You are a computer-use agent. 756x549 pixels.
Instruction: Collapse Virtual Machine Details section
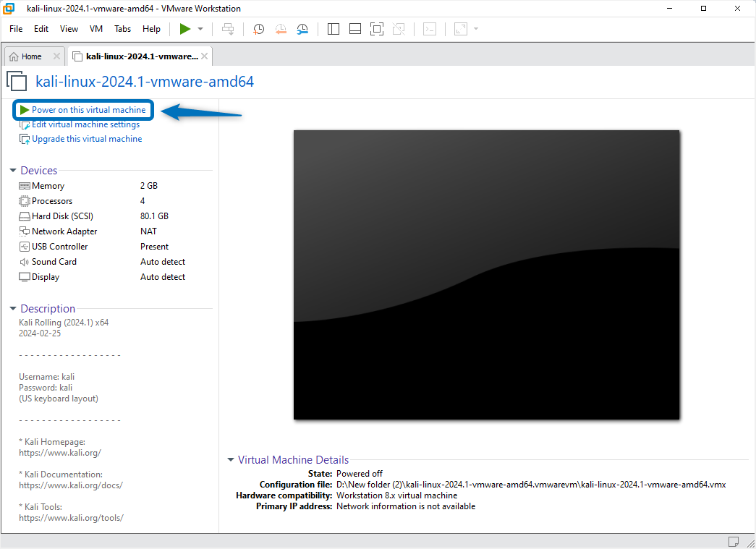coord(230,460)
